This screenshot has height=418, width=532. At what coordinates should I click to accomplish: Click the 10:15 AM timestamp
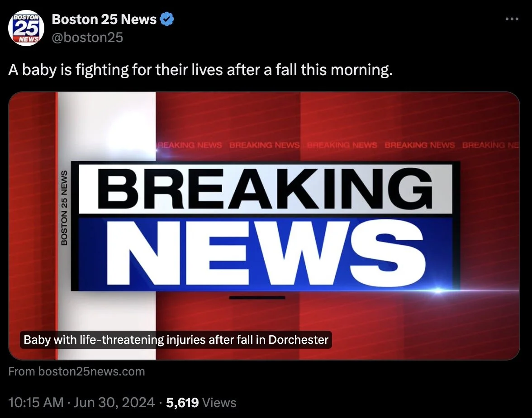coord(36,403)
